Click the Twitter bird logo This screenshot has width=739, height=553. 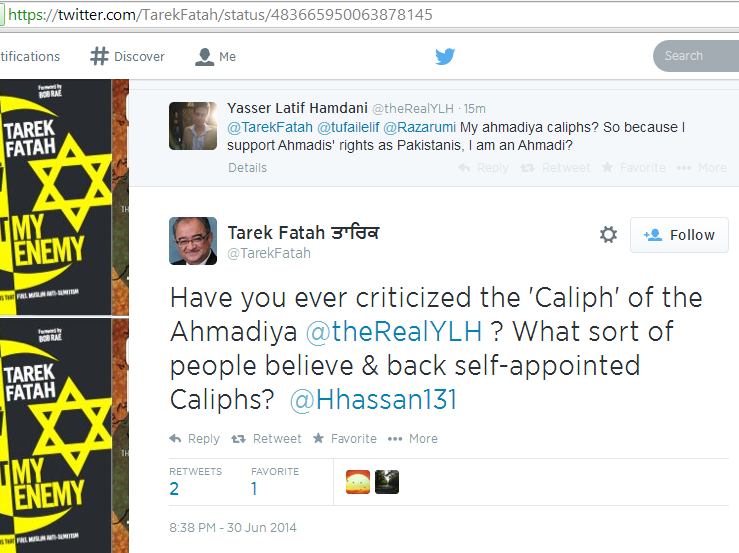[x=445, y=56]
